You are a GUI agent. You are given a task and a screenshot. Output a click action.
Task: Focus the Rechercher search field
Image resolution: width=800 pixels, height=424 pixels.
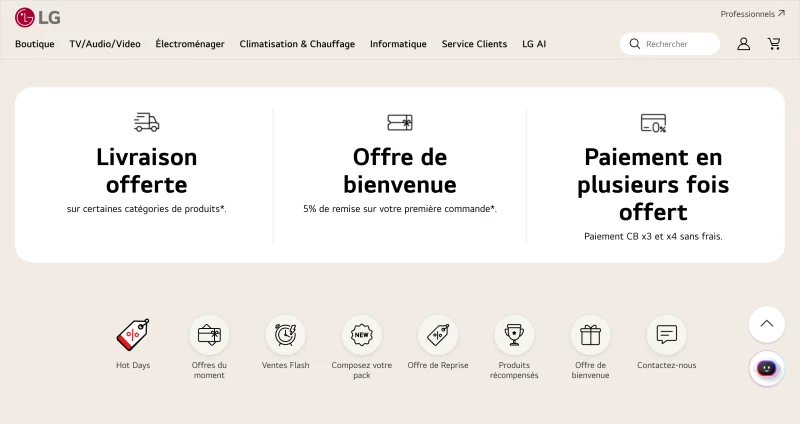[x=669, y=44]
